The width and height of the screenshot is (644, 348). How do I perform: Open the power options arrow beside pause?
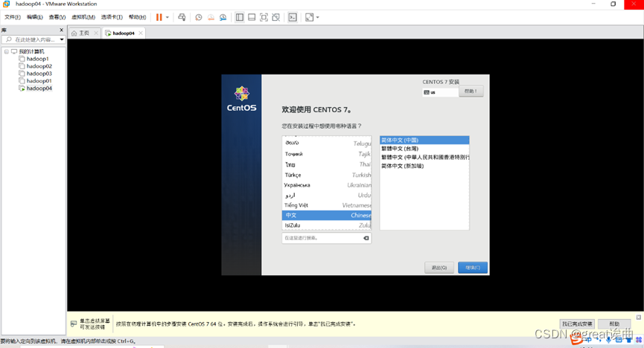pos(168,17)
